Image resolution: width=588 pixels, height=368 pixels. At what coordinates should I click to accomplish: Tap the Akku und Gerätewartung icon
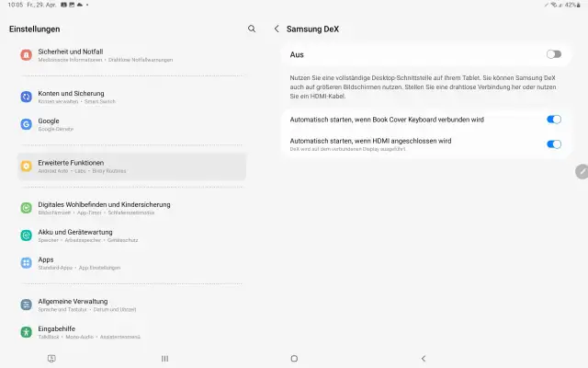26,236
